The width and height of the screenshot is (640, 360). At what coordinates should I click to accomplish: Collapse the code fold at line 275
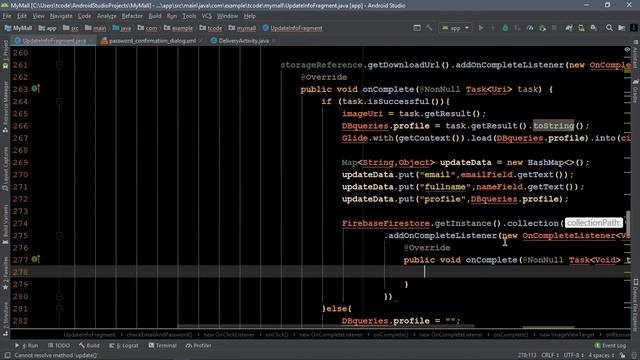59,236
